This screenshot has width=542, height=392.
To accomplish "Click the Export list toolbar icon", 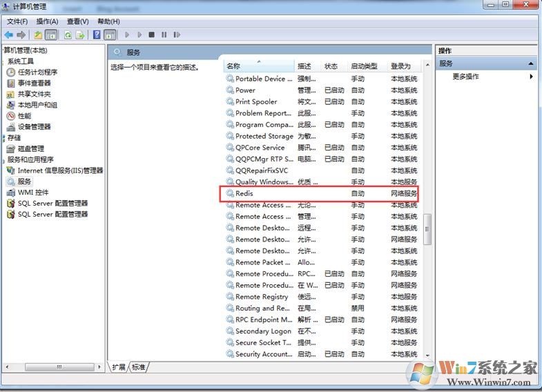I will click(81, 35).
